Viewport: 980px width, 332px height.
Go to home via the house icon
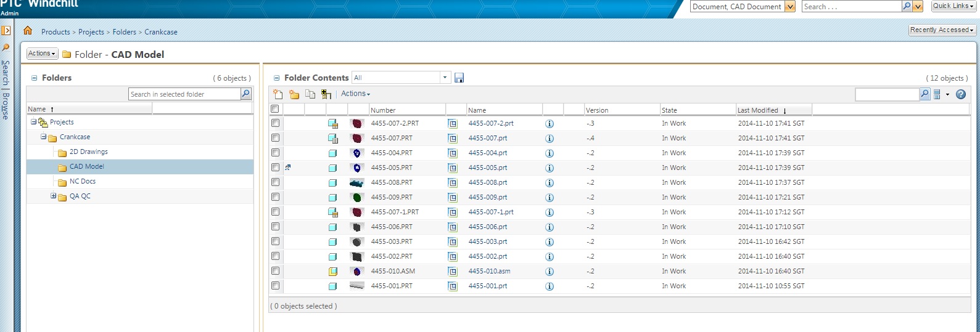pyautogui.click(x=28, y=30)
